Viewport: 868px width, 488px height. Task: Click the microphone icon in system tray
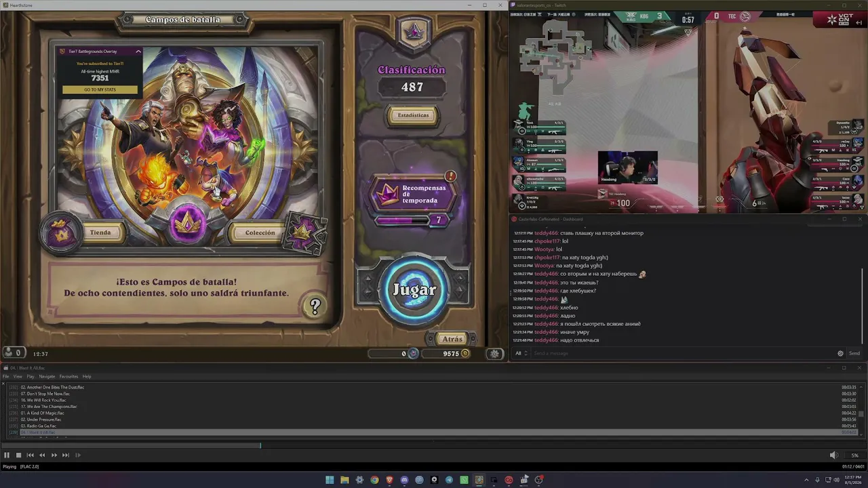click(817, 480)
